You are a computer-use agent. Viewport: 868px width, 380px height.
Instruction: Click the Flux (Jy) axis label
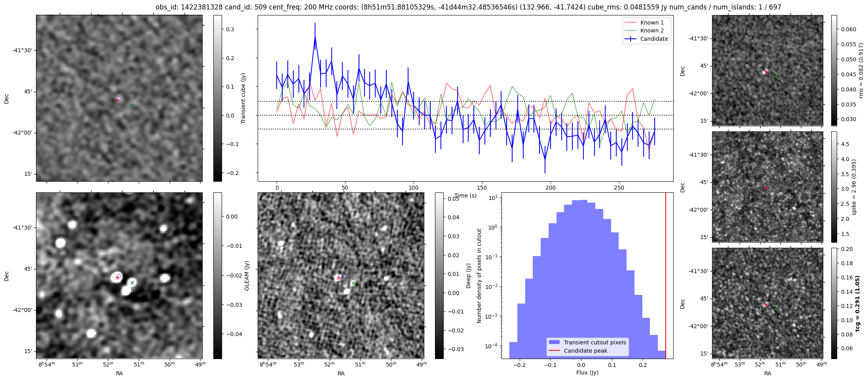coord(587,372)
